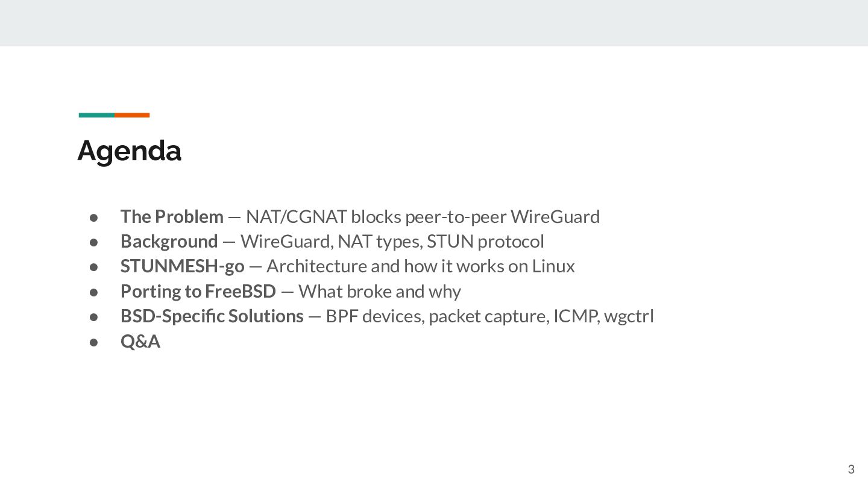Click bullet point before 'The Problem'
Image resolution: width=868 pixels, height=488 pixels.
click(x=94, y=217)
